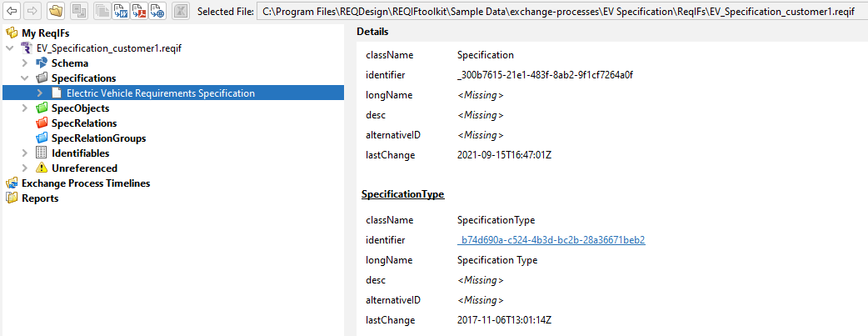Click the Selected File path field
The image size is (868, 336).
coord(560,12)
